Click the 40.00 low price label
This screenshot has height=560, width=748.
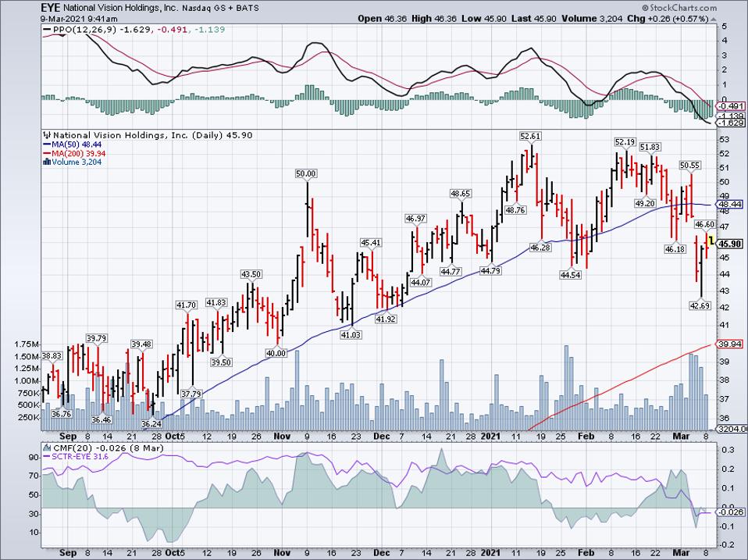point(276,353)
